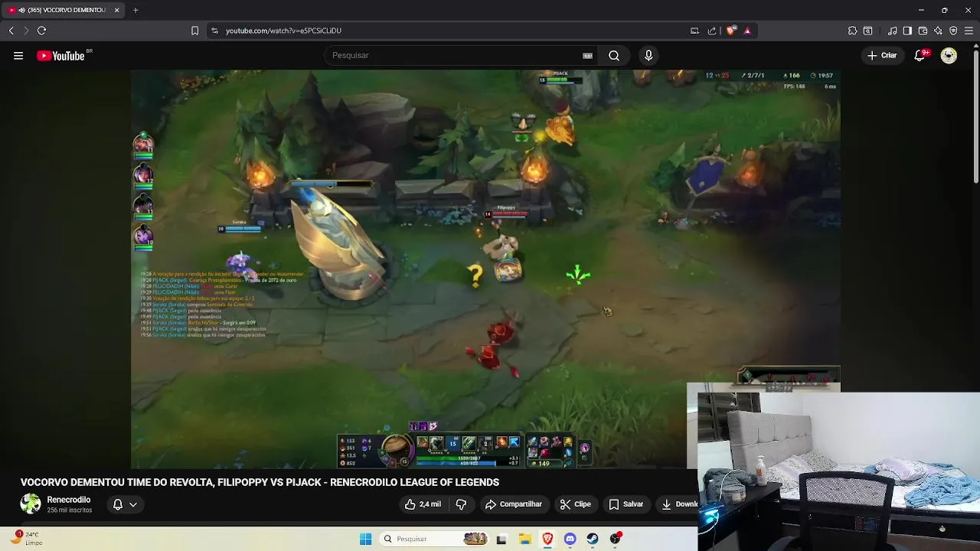Save the video with Salvar

tap(626, 504)
